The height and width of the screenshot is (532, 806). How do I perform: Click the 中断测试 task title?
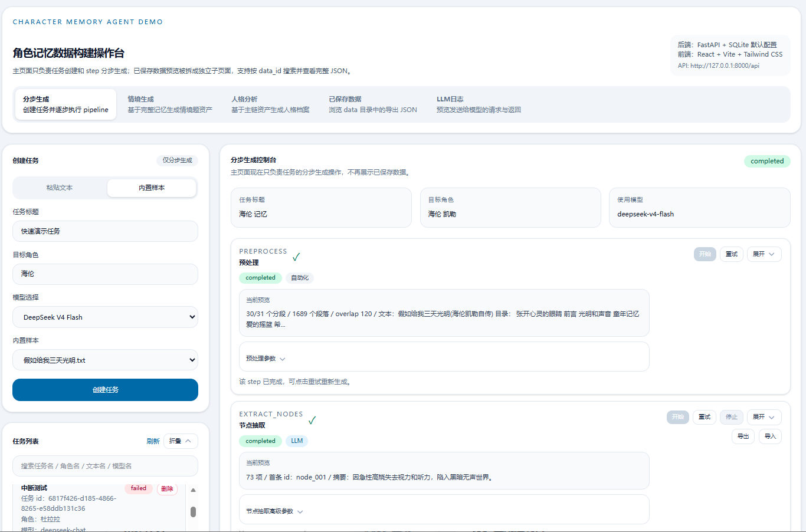pyautogui.click(x=34, y=488)
